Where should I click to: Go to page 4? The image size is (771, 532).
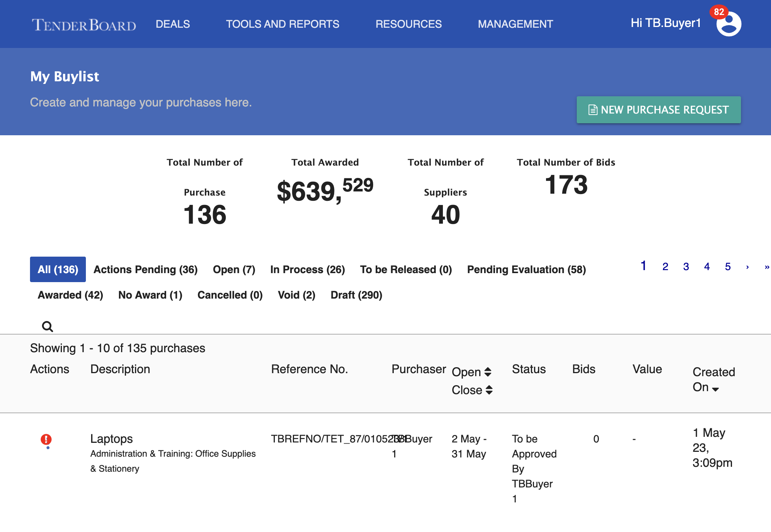tap(707, 266)
